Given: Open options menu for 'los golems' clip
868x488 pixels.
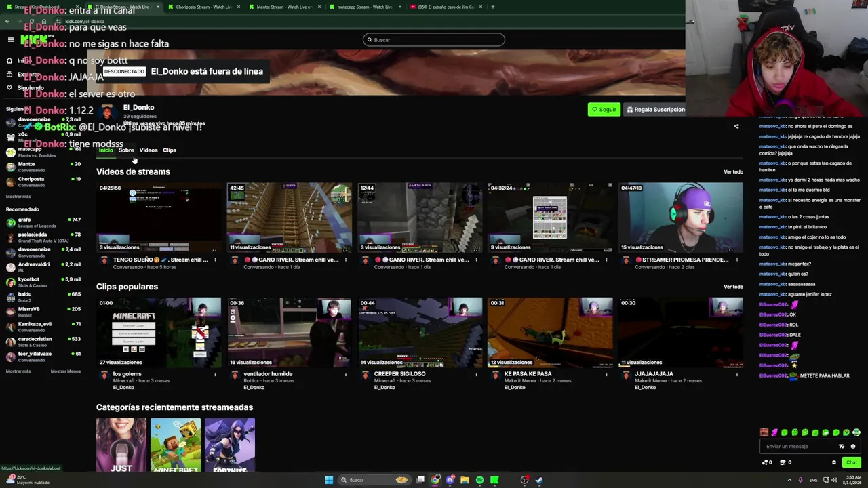Looking at the screenshot, I should 215,374.
